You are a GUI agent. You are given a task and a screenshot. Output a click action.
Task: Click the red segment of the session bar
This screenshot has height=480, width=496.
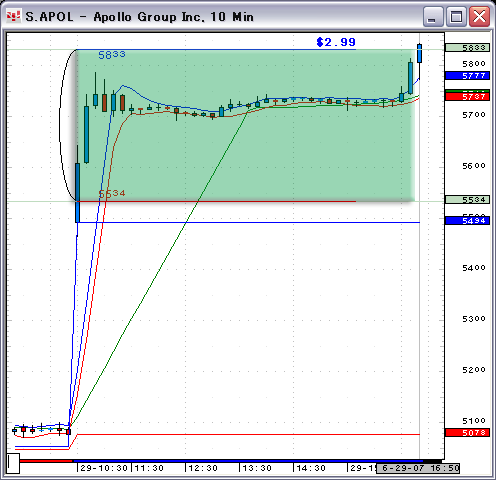[46, 461]
